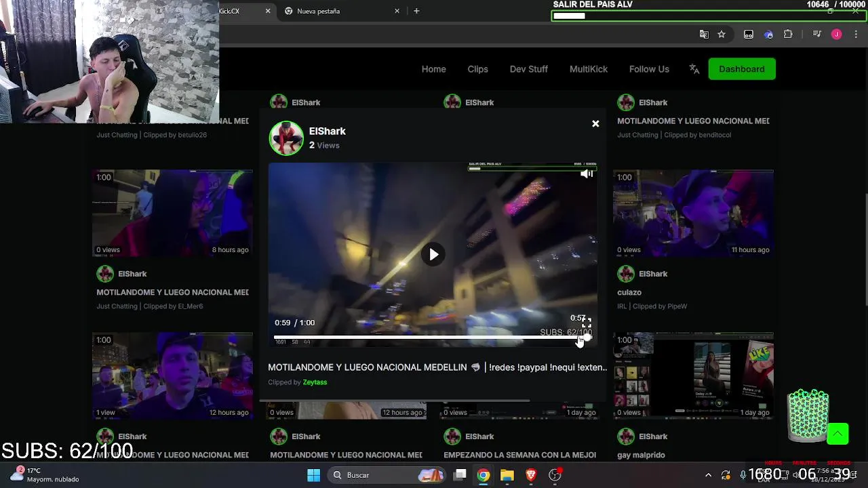The width and height of the screenshot is (868, 488).
Task: Bookmark this page with the star
Action: [722, 35]
